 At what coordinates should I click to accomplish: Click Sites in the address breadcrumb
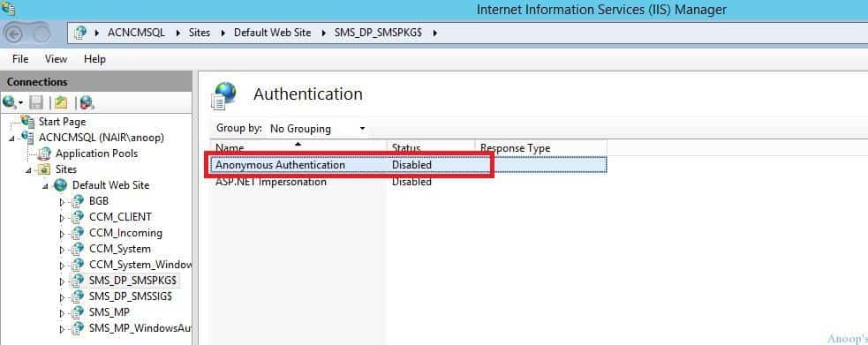[200, 33]
